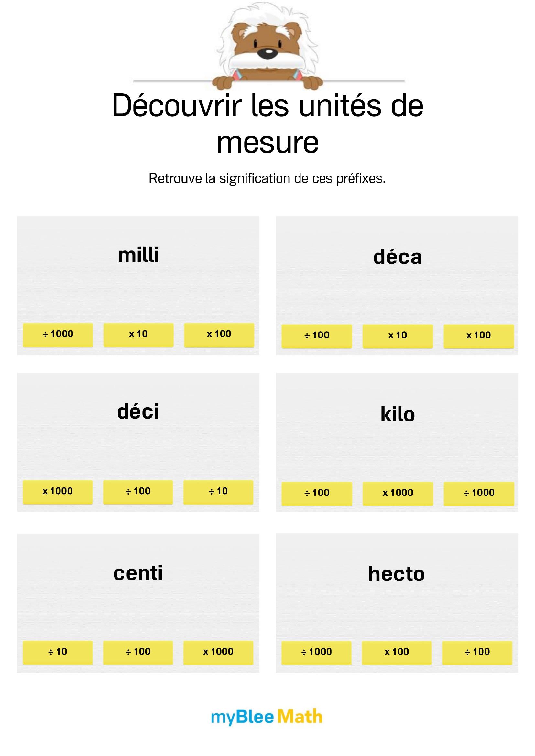
Task: Pick ÷ 10 answer for déci
Action: coord(218,492)
